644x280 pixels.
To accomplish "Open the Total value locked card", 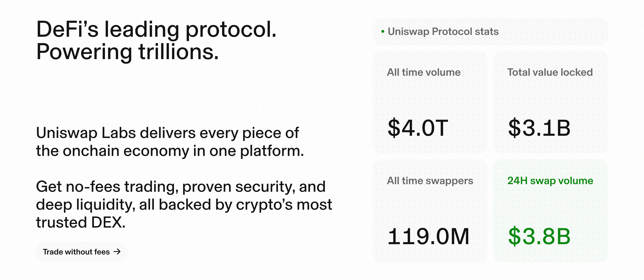I will tap(550, 102).
